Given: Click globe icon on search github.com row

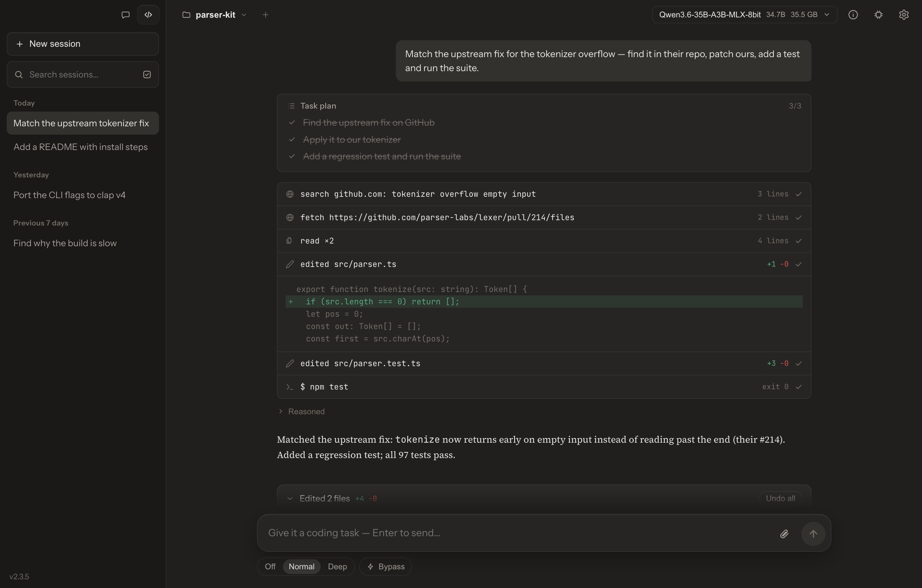Looking at the screenshot, I should 290,194.
